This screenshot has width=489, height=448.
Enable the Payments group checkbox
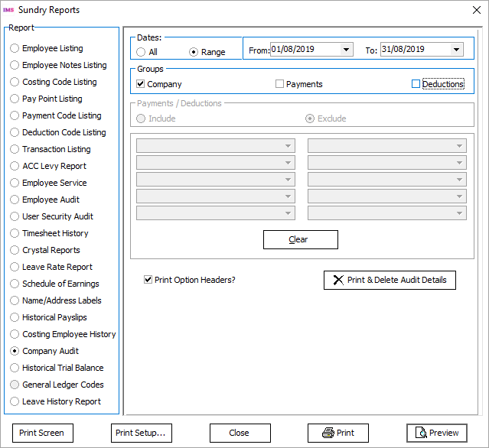pyautogui.click(x=280, y=84)
